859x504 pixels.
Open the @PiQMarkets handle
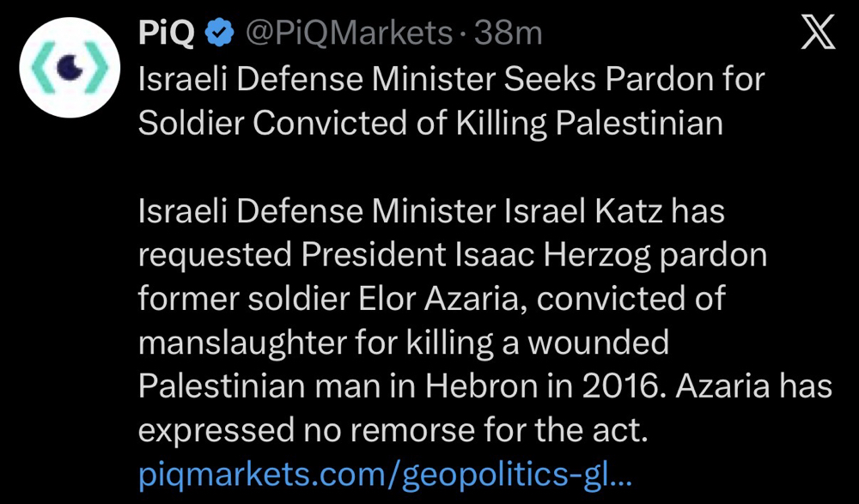(x=350, y=34)
